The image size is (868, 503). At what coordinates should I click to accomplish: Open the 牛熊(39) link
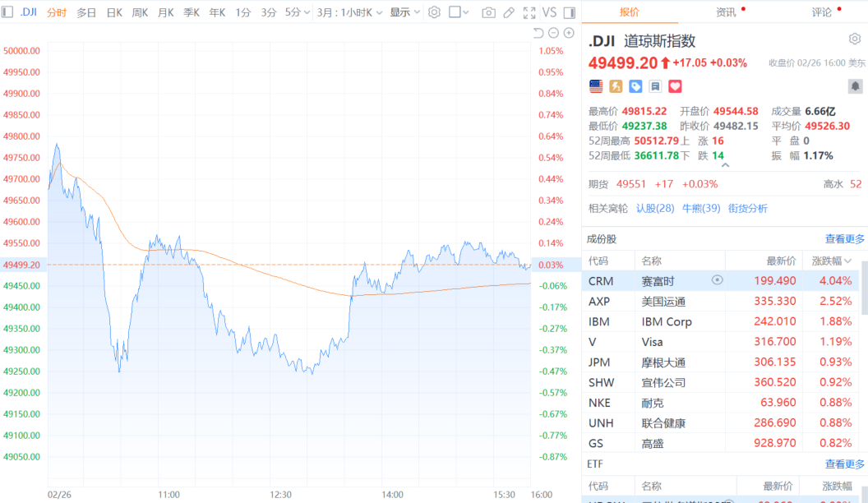point(700,208)
